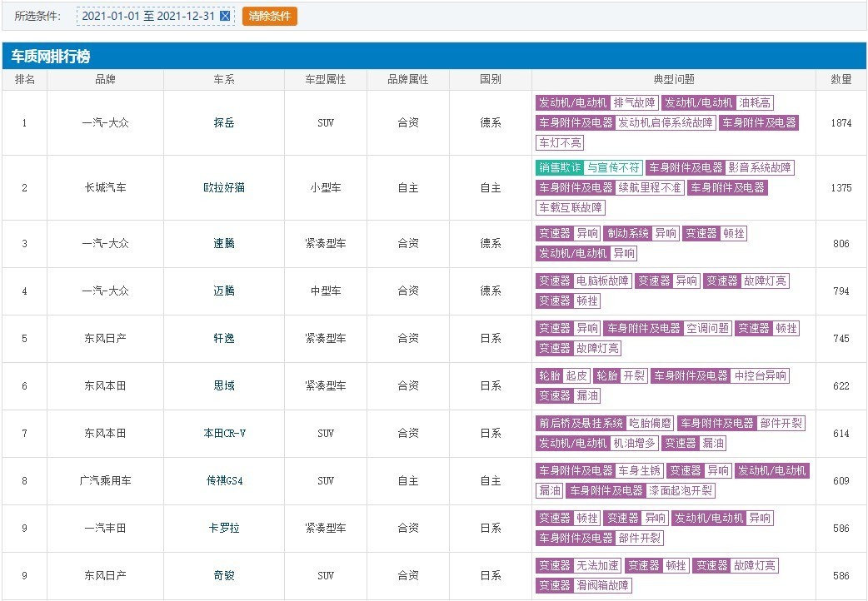Click the 国别 column header

pyautogui.click(x=491, y=80)
